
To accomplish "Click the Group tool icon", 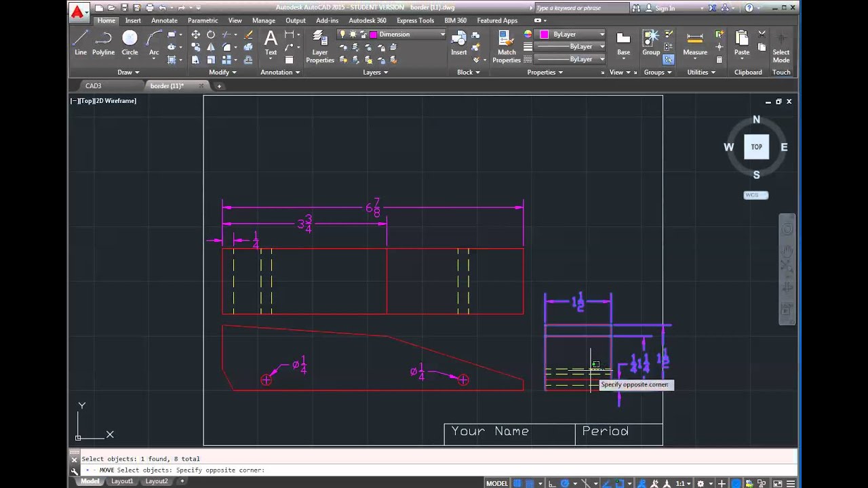I will click(x=650, y=42).
